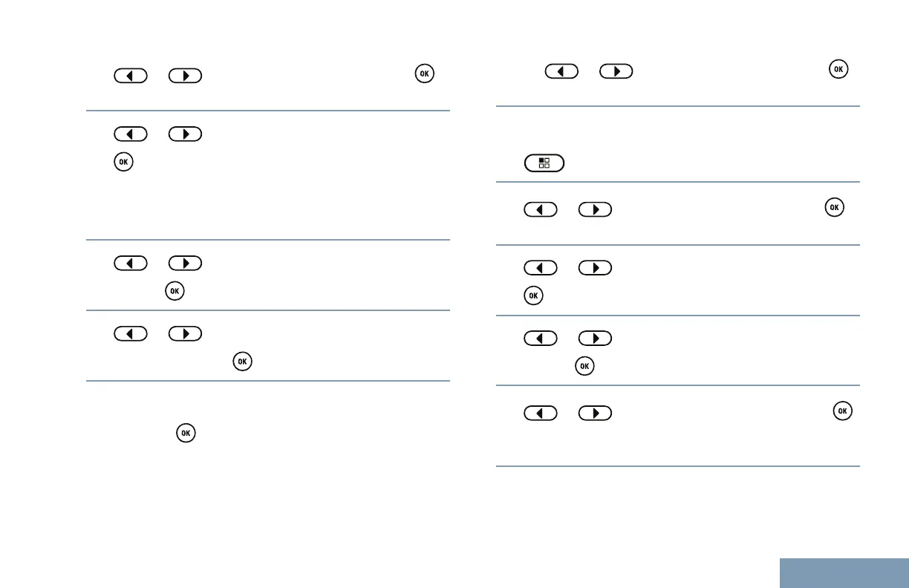Click the left arrow directly beneath the menu icon
Image resolution: width=909 pixels, height=588 pixels.
541,209
